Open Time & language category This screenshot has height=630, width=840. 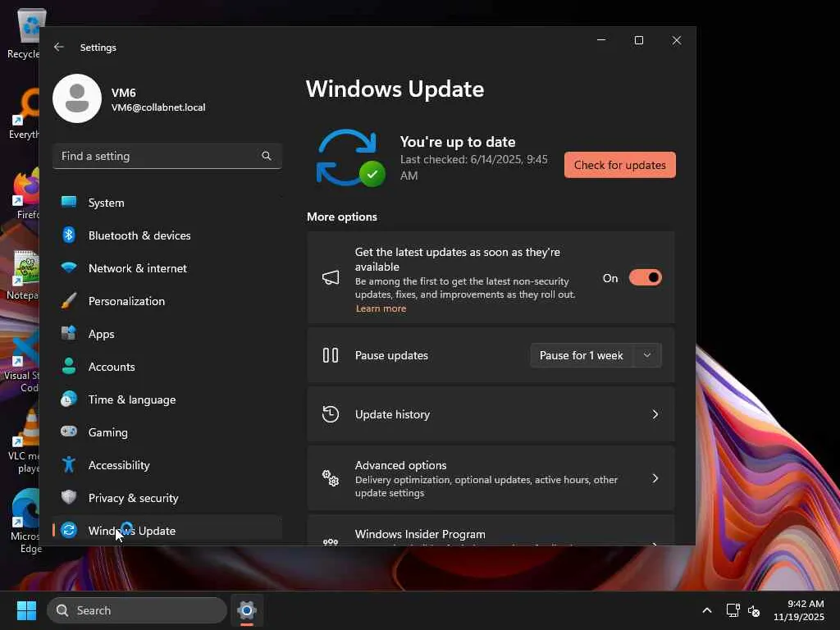pyautogui.click(x=167, y=399)
